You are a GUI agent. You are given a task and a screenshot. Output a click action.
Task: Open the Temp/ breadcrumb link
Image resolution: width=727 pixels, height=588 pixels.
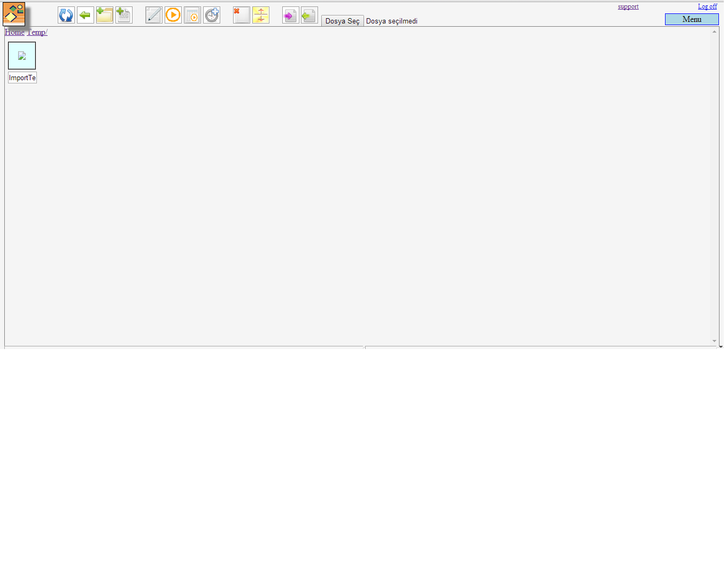37,32
